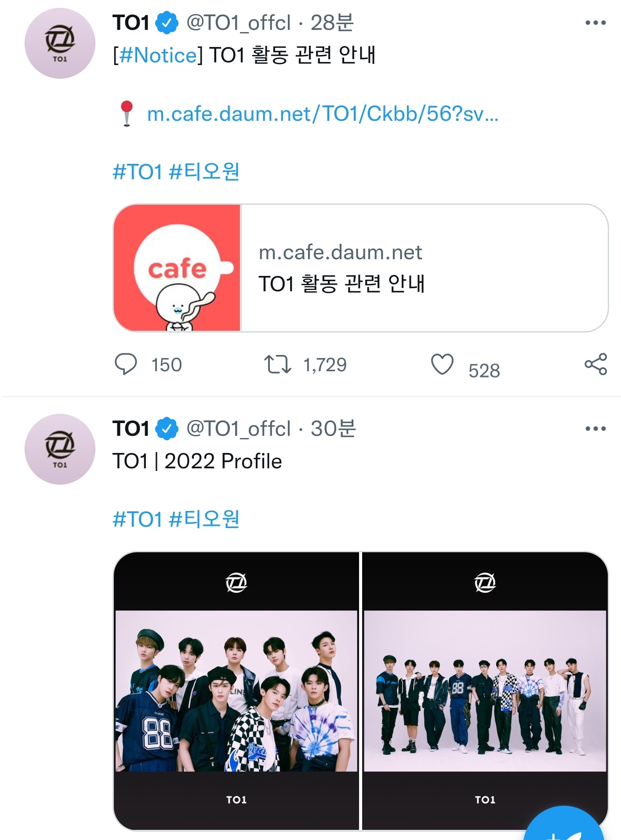Like the TO1 notice tweet

pos(442,364)
